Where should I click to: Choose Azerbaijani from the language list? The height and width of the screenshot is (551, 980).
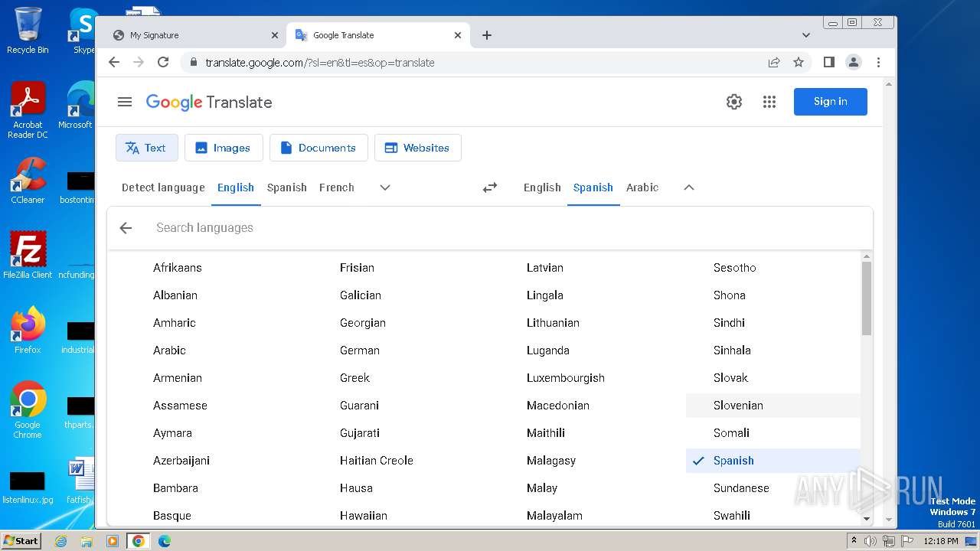click(x=181, y=461)
